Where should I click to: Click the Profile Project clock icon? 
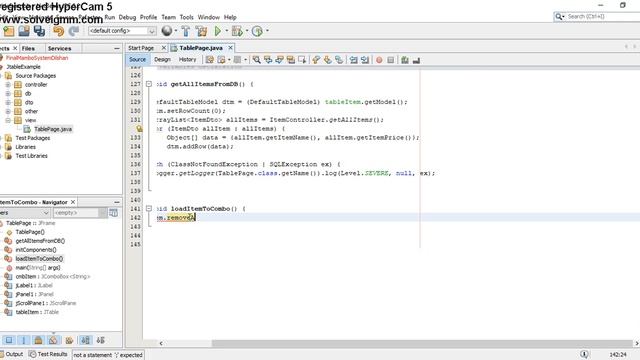click(x=257, y=31)
